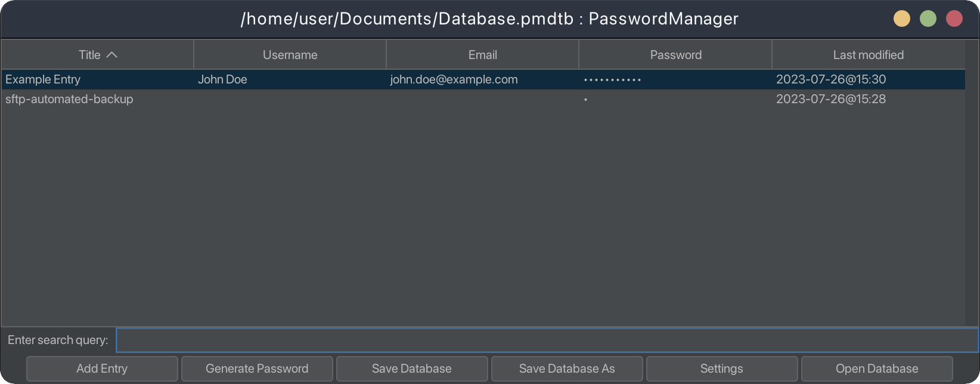Click Save Database
Screen dimensions: 980x384
point(412,368)
